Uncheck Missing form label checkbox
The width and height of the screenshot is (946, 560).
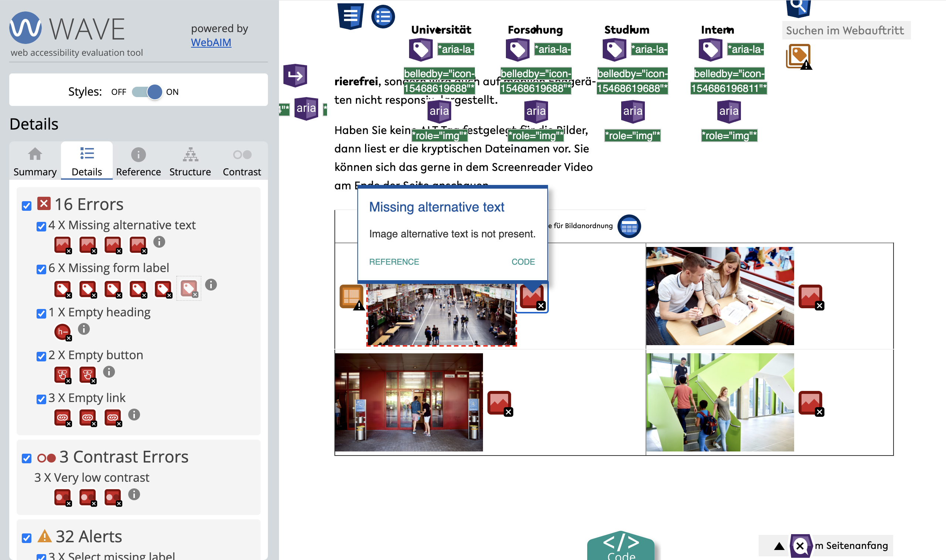(x=41, y=269)
